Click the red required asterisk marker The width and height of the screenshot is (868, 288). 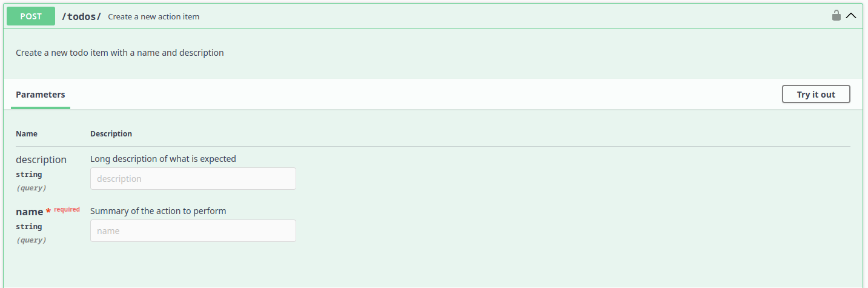(x=48, y=212)
